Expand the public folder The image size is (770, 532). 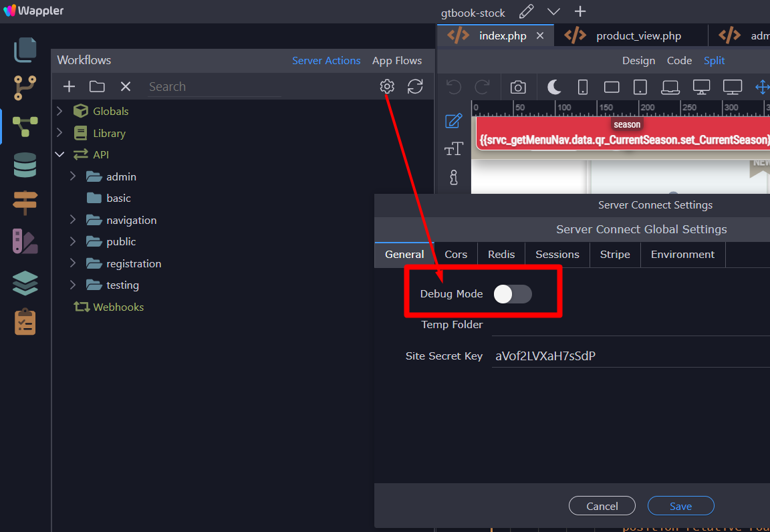[73, 241]
